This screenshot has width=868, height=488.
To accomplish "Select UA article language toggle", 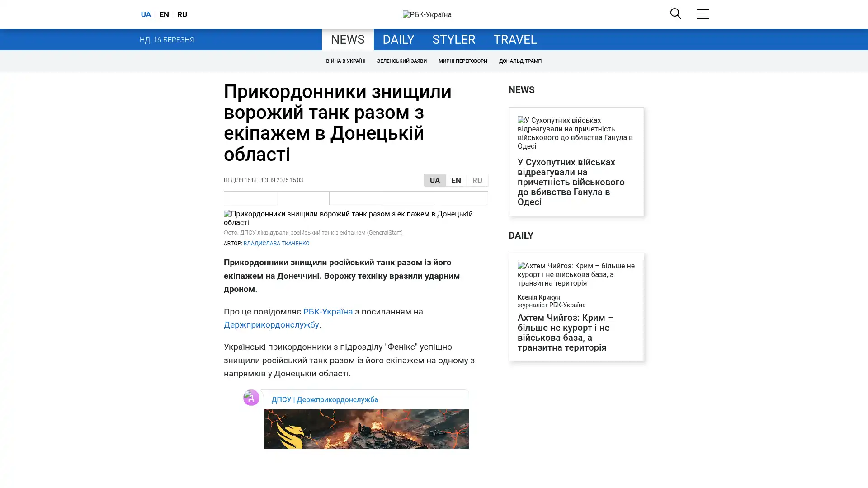I will point(434,180).
